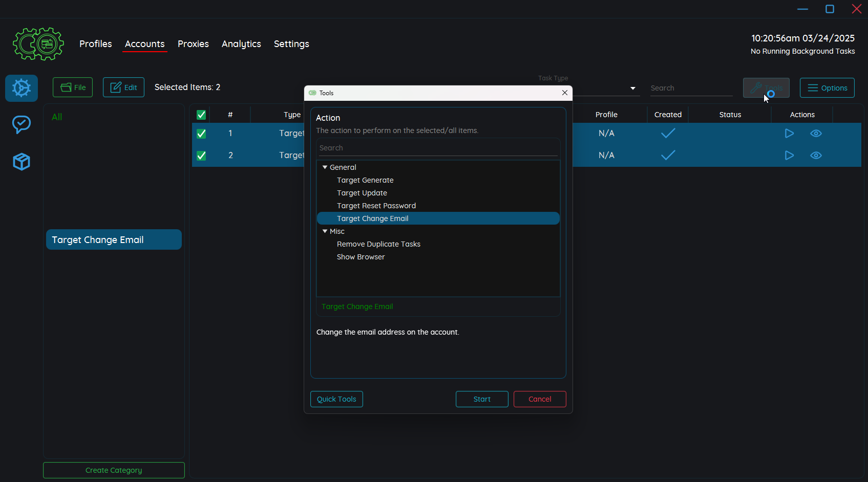Collapse the Misc tree group
The height and width of the screenshot is (482, 868).
click(x=325, y=231)
